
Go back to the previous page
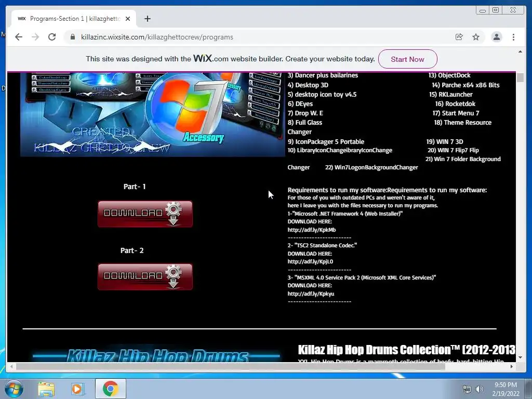click(x=19, y=37)
